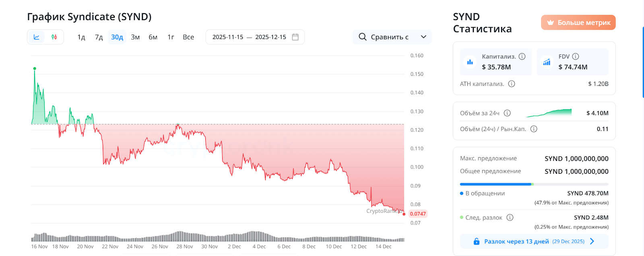Screen dimensions: 644x256
Task: Show info for Объём (24ч) / Рын.Кап.
Action: pos(534,129)
